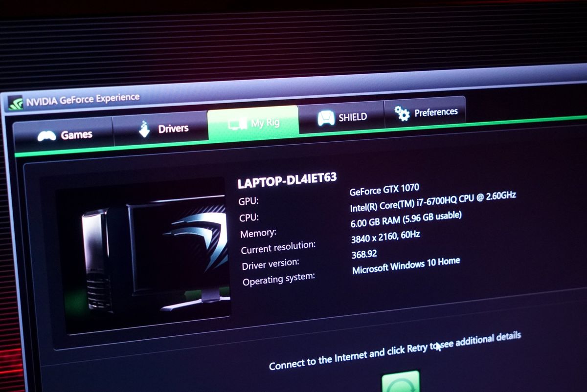The width and height of the screenshot is (587, 392).
Task: Click the Intel Core i7-6700HQ CPU text
Action: point(433,202)
